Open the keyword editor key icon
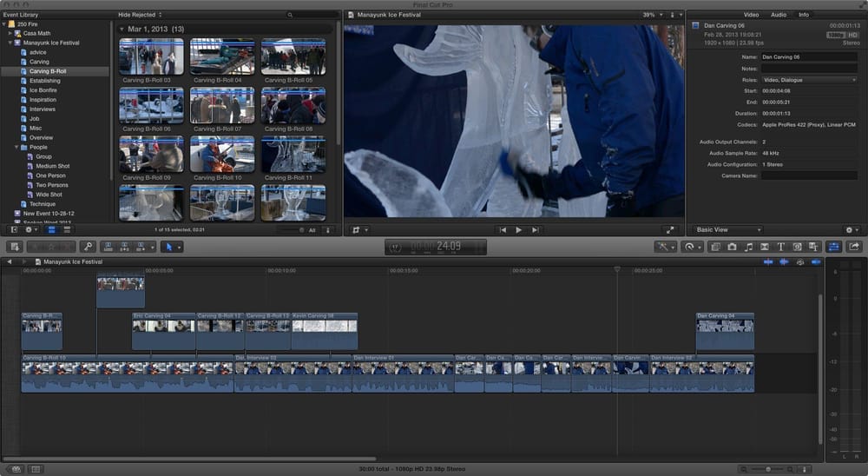868x476 pixels. [88, 248]
